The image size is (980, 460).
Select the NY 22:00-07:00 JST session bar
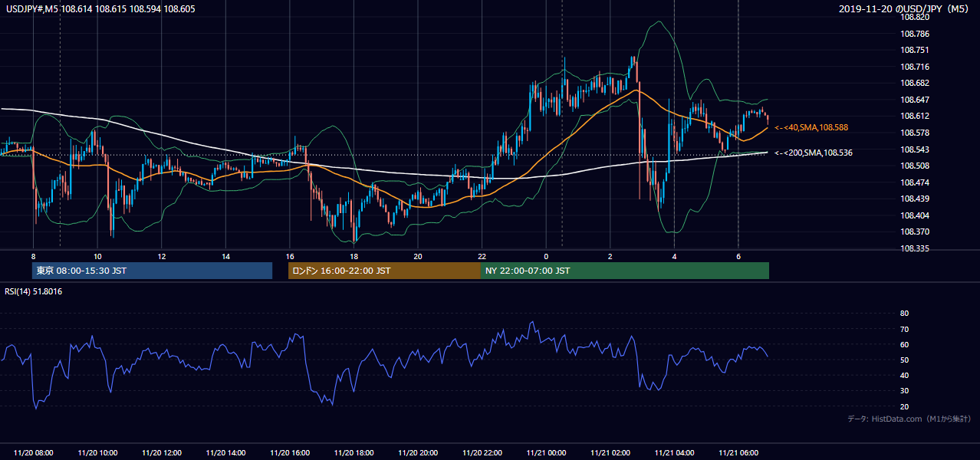pyautogui.click(x=625, y=271)
